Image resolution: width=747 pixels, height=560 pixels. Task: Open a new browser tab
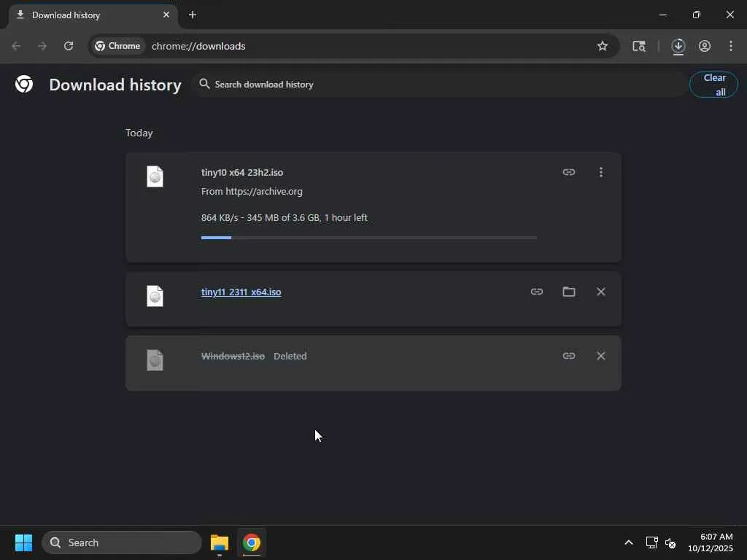pyautogui.click(x=193, y=15)
